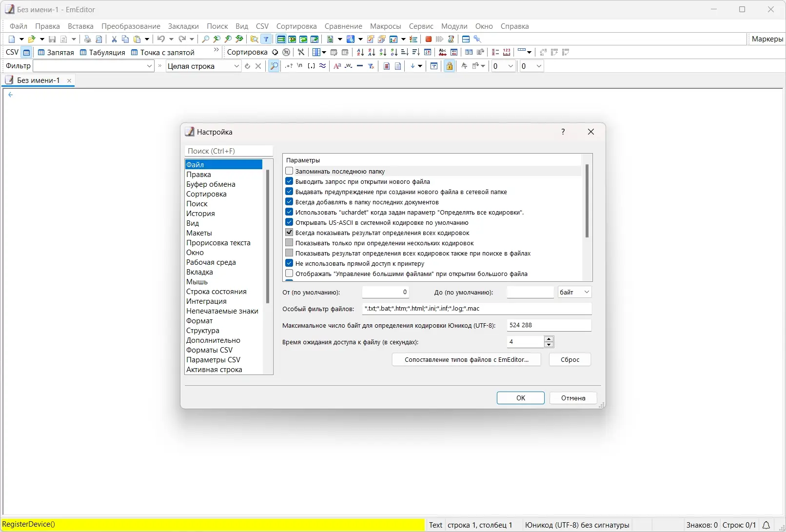This screenshot has height=532, width=786.
Task: Click the pin icon in the top toolbar
Action: click(477, 39)
